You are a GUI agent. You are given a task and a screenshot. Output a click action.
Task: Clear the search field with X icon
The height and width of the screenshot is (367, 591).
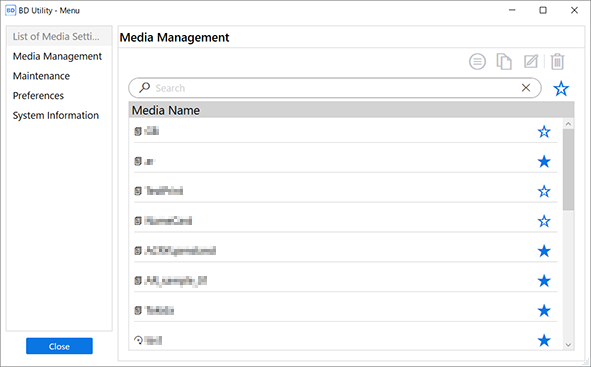click(x=526, y=88)
